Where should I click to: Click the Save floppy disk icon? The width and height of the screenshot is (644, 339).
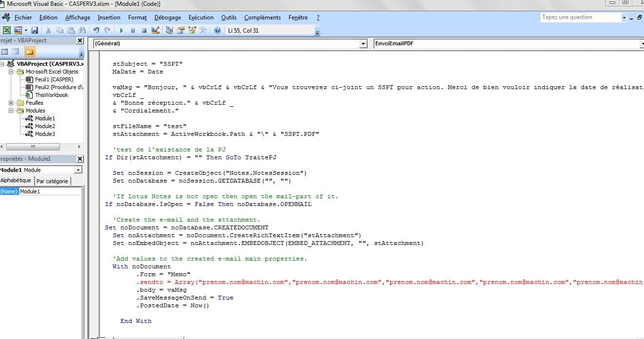click(35, 30)
